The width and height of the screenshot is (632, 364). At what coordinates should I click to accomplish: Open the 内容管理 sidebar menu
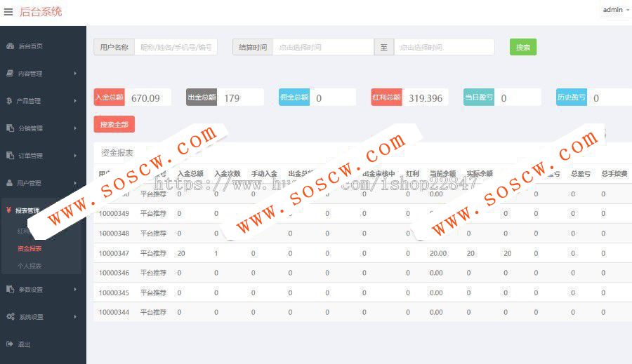29,74
